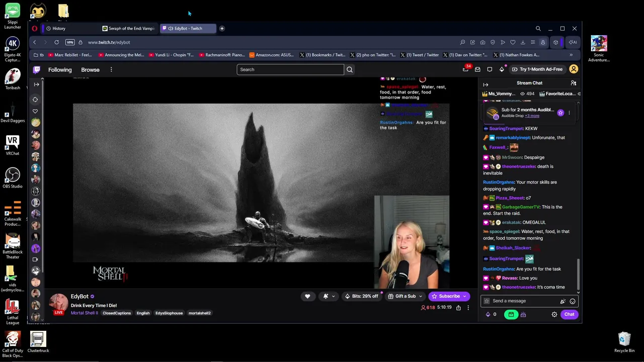This screenshot has height=362, width=644.
Task: Share the stream using the share icon
Action: click(x=458, y=308)
